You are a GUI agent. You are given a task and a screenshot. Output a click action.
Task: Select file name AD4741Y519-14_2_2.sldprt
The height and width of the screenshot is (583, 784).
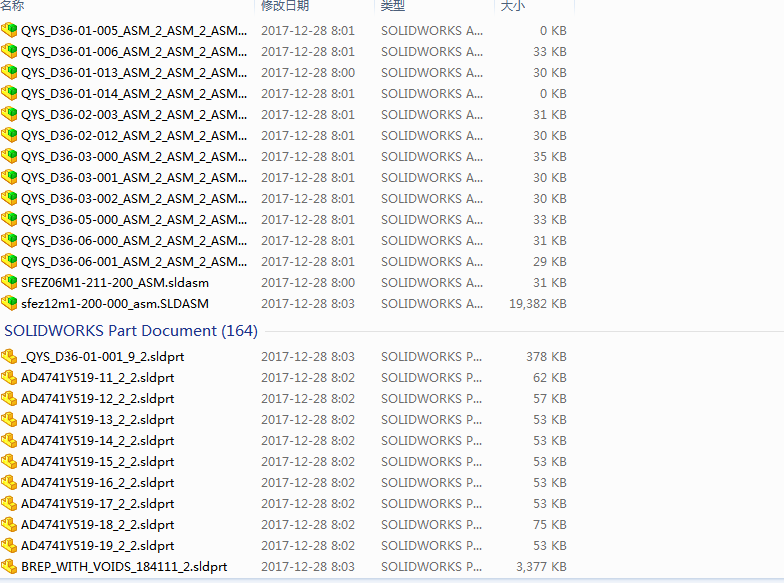tap(98, 440)
